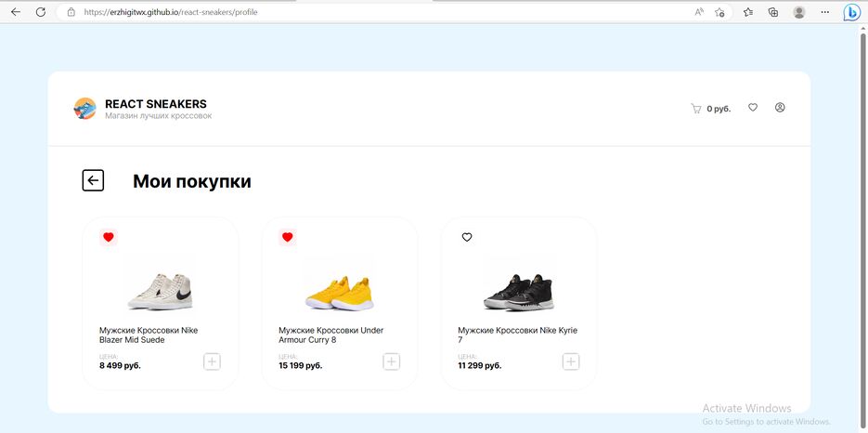Click subtitle Магазин лучших кроссовок
Viewport: 868px width, 433px height.
click(159, 116)
